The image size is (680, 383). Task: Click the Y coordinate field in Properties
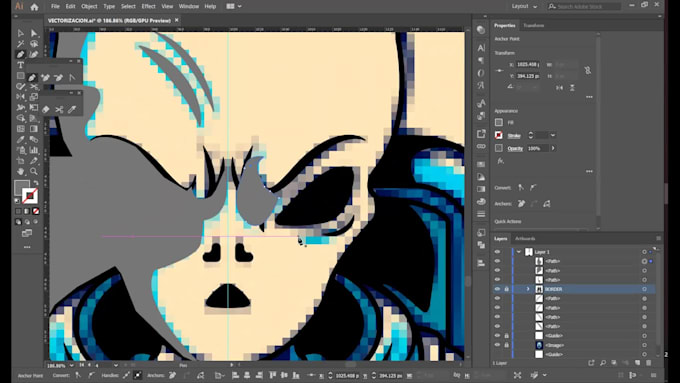click(x=527, y=76)
